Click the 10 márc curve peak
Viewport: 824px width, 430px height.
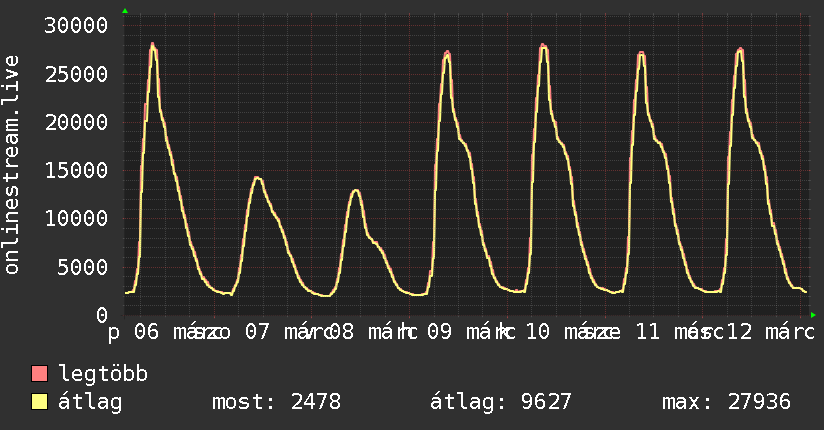(x=543, y=46)
